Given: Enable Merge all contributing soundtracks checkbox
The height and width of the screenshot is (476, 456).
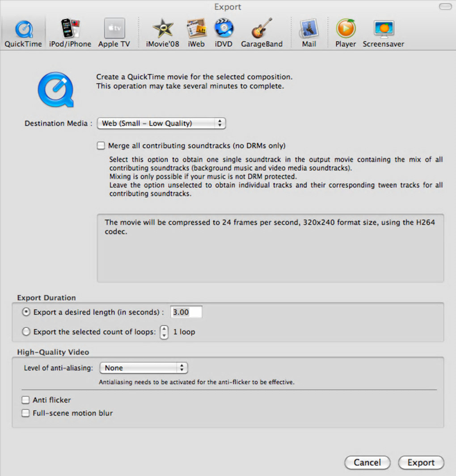Looking at the screenshot, I should pos(101,146).
